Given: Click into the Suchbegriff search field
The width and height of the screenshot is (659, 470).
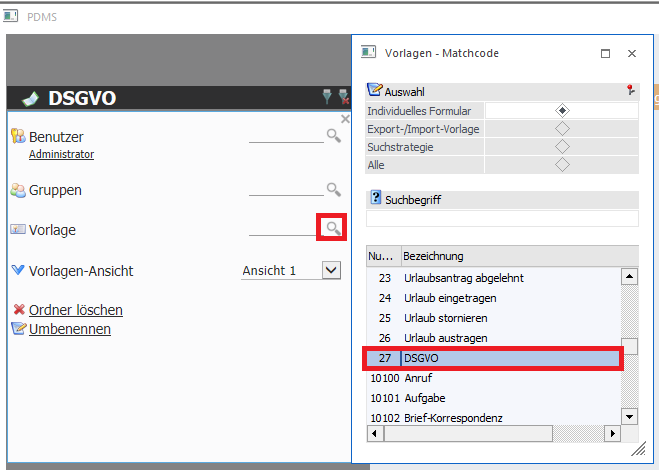Looking at the screenshot, I should (502, 218).
